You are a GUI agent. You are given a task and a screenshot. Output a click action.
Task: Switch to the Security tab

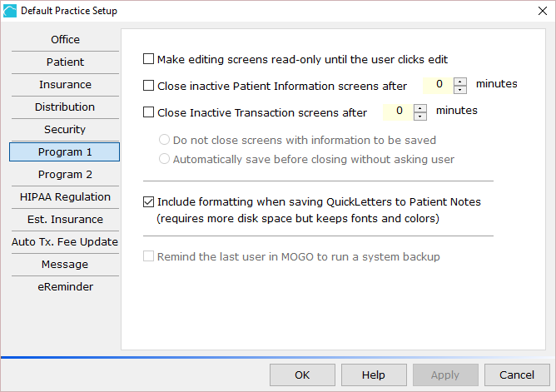[x=65, y=129]
